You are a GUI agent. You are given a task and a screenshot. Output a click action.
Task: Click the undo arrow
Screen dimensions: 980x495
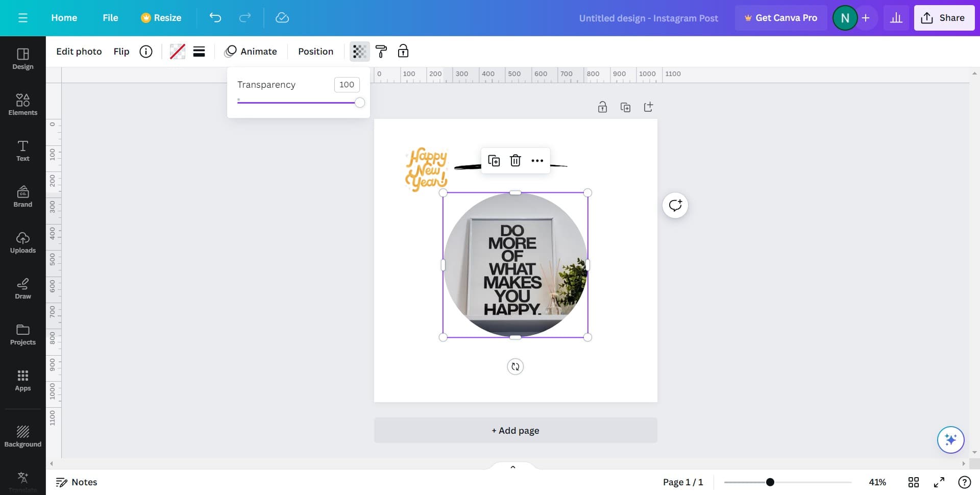215,18
